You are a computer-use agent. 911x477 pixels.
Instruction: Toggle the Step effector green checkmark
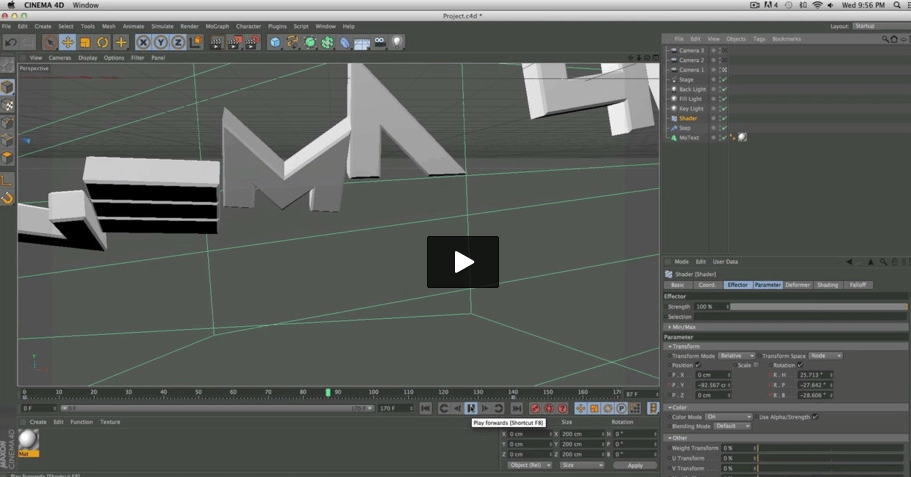point(725,128)
